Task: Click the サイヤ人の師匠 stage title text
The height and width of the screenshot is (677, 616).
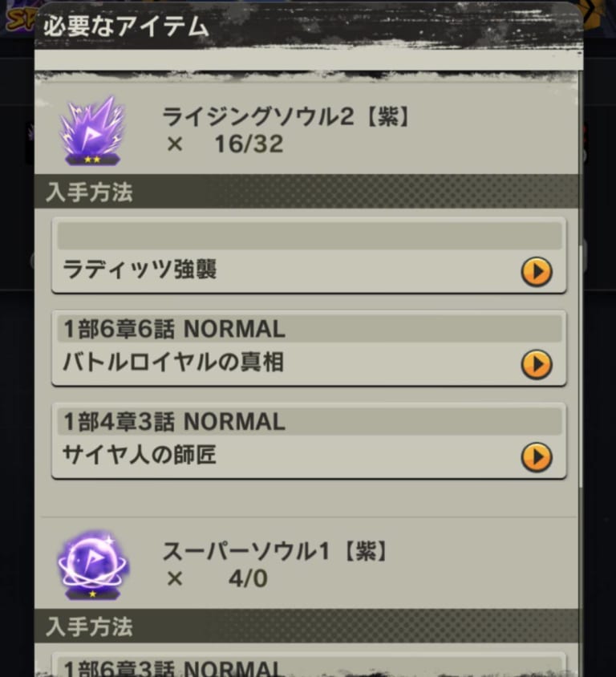Action: (140, 455)
